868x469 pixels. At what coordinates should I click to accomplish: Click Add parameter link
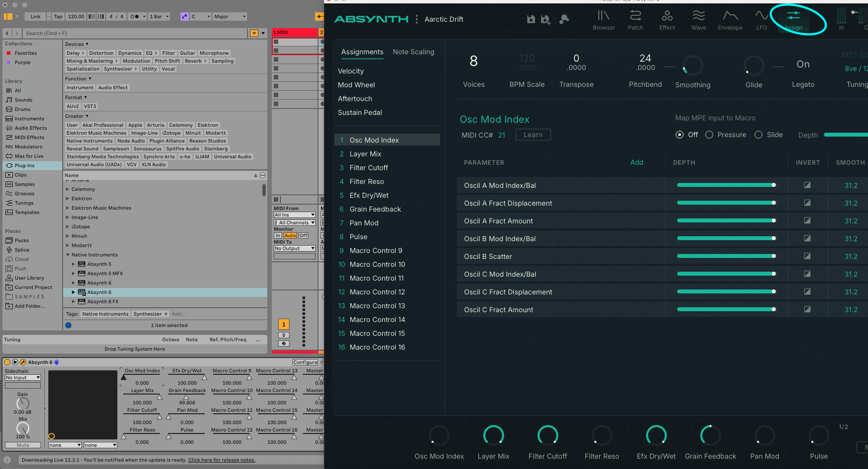637,162
